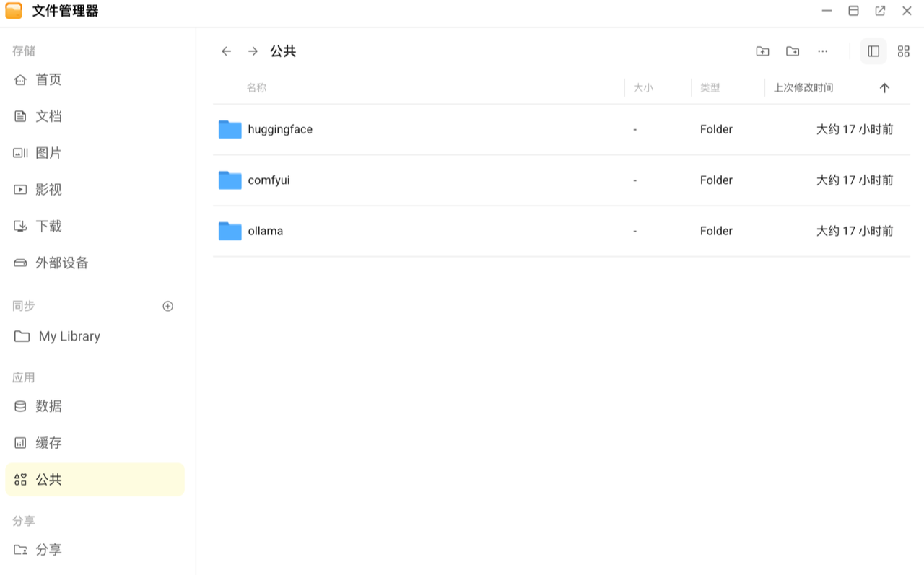Maximize the file manager window
The image size is (924, 575).
click(x=853, y=11)
